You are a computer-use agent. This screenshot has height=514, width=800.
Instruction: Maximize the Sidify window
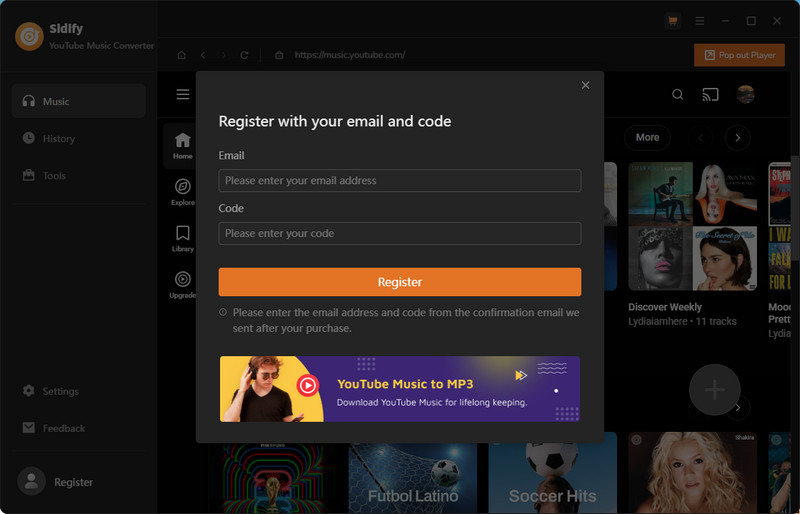pos(751,21)
